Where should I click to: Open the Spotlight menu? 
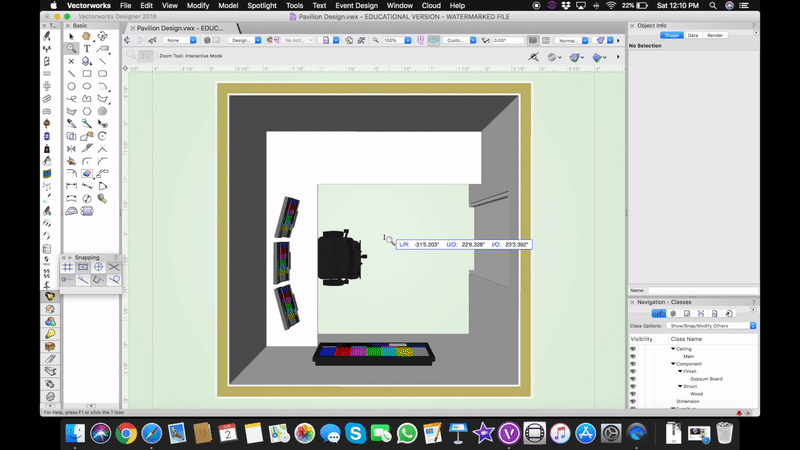pos(262,6)
